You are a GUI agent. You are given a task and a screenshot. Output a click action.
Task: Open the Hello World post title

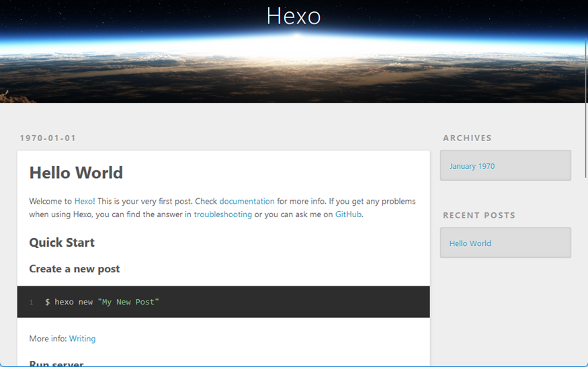tap(76, 173)
